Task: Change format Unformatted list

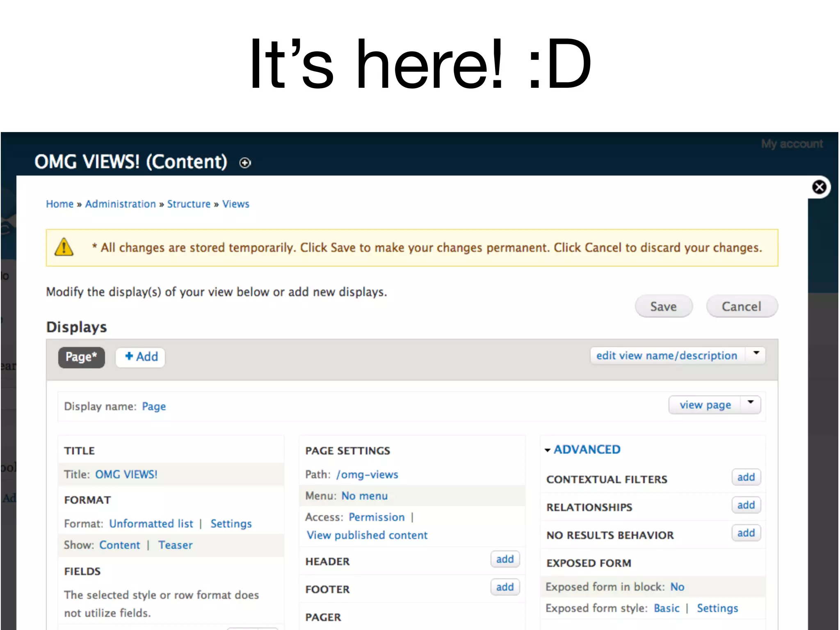Action: click(x=151, y=524)
